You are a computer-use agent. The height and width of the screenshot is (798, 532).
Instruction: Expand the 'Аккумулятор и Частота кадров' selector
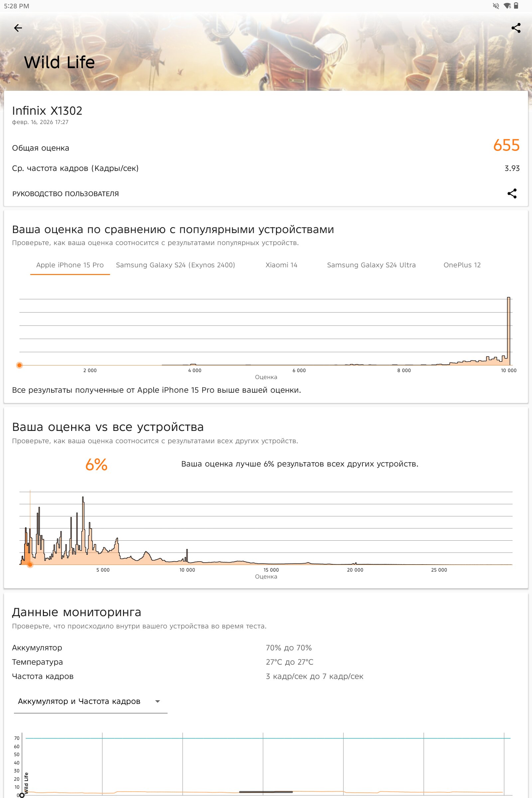(79, 701)
